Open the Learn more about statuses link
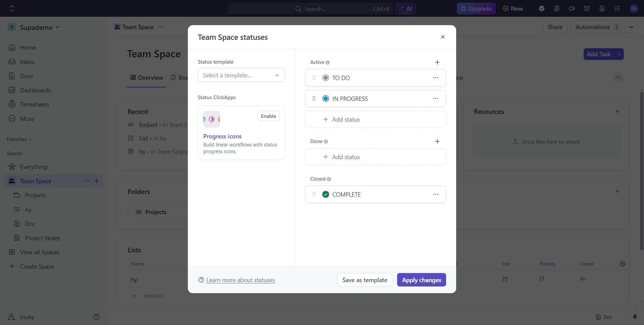 click(x=240, y=280)
